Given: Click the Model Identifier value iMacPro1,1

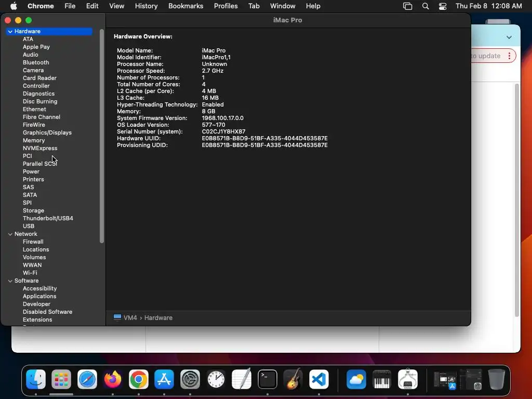Looking at the screenshot, I should tap(216, 57).
